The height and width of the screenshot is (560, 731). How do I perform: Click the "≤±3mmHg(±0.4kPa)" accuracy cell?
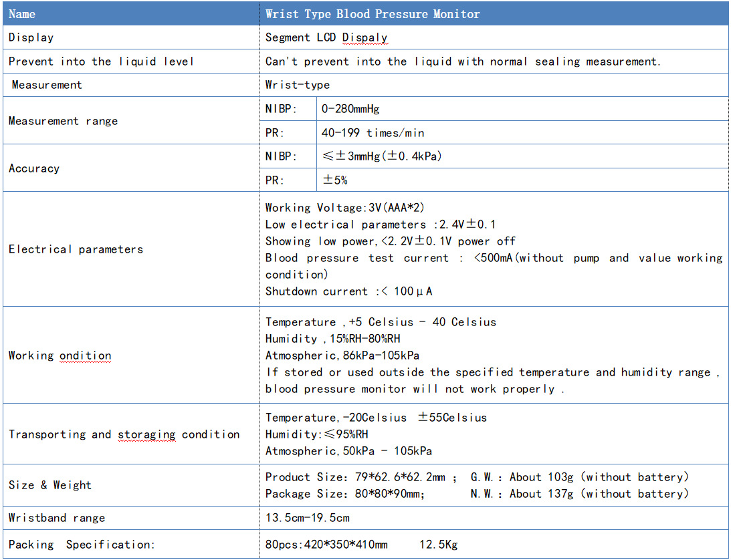[382, 156]
